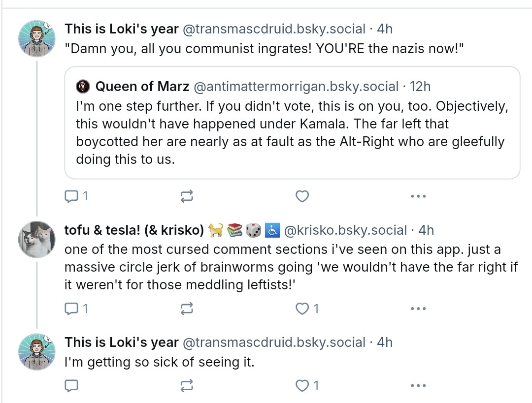Open the tofu & tesla cat avatar
Screen dimensions: 532x403
pyautogui.click(x=37, y=240)
